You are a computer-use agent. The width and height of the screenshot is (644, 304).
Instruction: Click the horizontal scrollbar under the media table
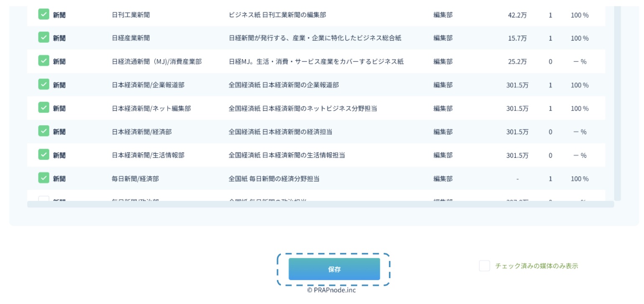click(320, 204)
